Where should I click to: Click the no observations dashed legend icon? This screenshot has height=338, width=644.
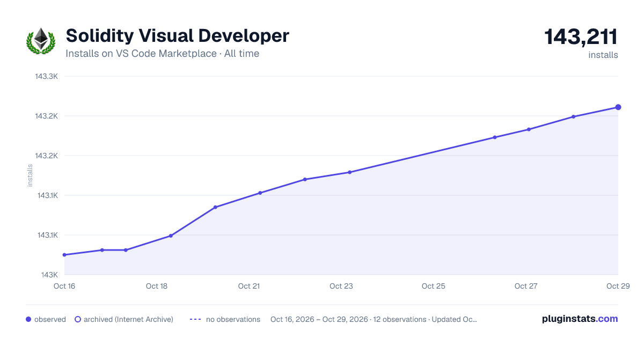coord(195,319)
